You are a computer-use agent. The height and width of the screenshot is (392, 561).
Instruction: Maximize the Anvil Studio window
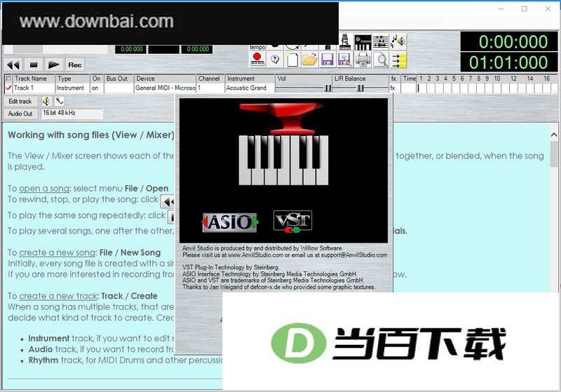coord(524,9)
